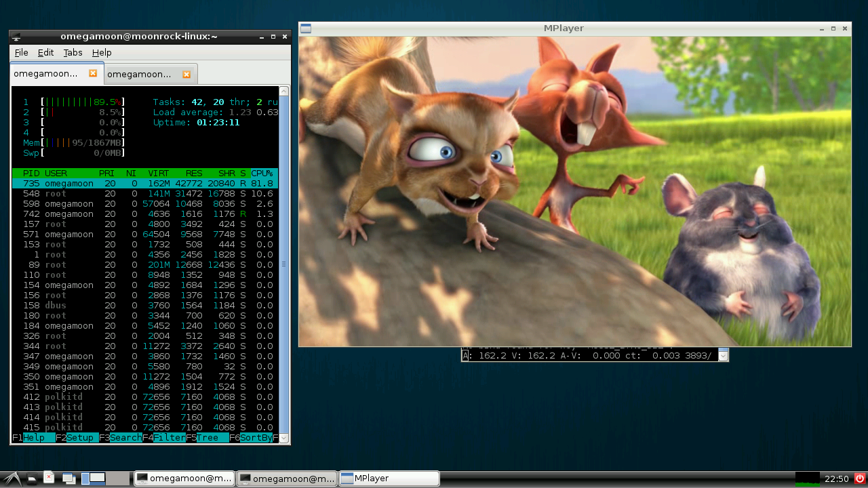Click the MPlayer status terminal scroll arrow

(723, 356)
